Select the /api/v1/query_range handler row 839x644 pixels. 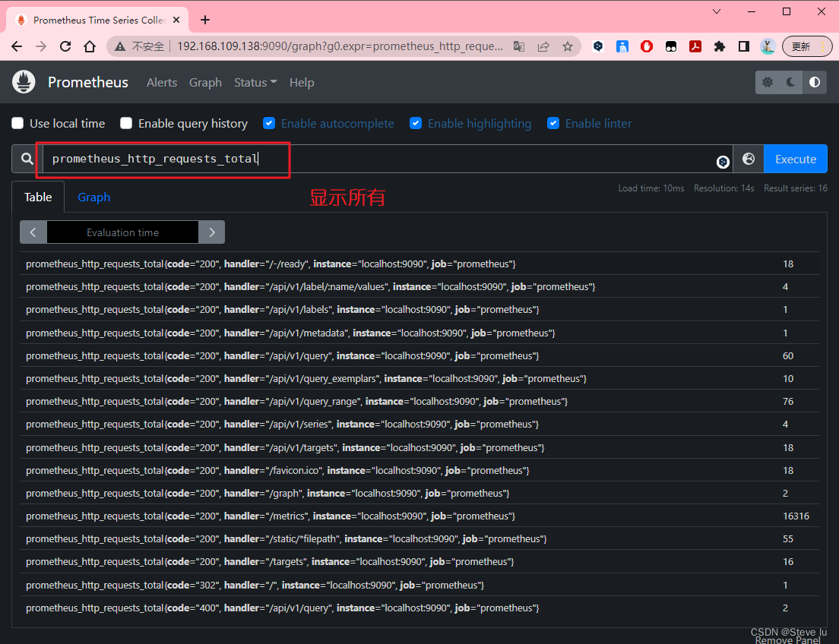point(419,401)
